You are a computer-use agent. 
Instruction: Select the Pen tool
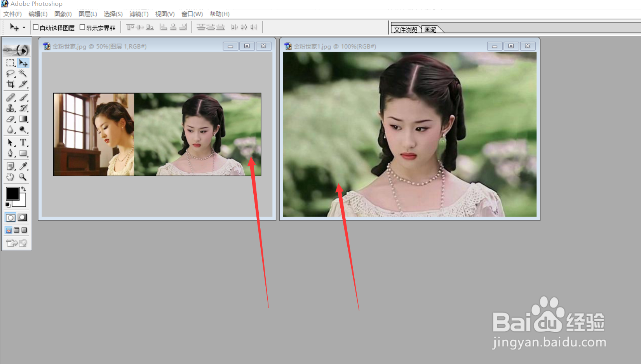point(10,153)
